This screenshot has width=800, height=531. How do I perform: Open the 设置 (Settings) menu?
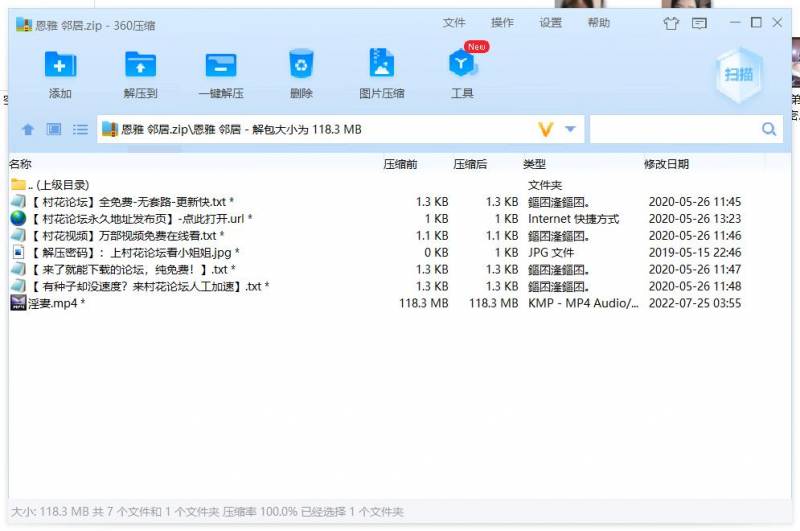550,23
